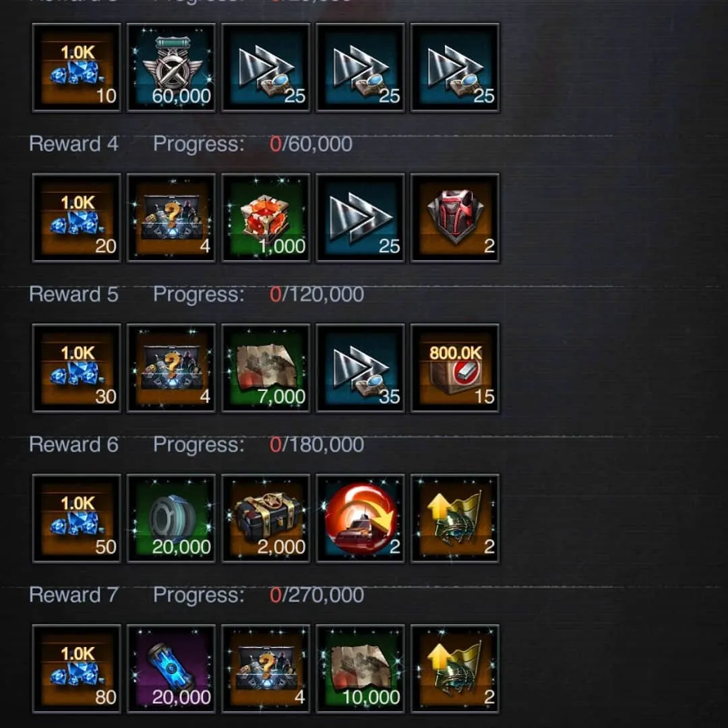Tap the gray tire reward showing 20,000

coord(171,519)
